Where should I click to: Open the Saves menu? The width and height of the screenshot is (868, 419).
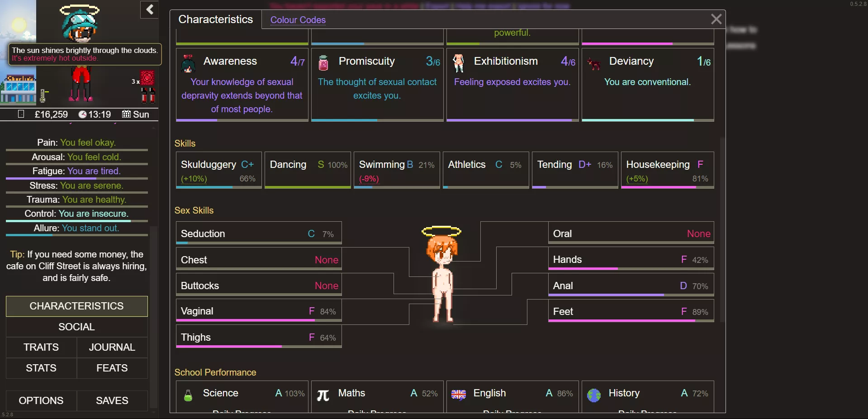coord(112,400)
